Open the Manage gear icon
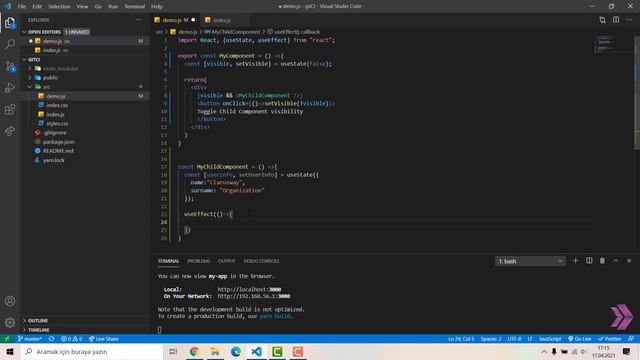Image resolution: width=640 pixels, height=360 pixels. tap(10, 323)
